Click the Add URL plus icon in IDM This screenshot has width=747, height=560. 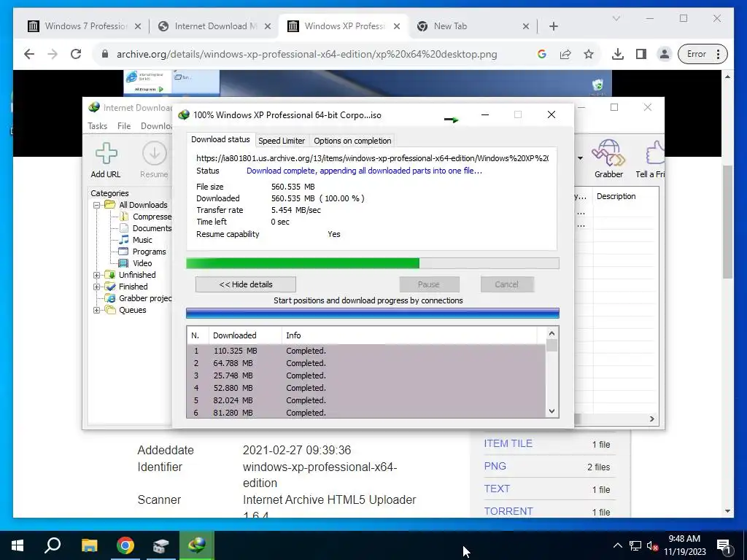tap(106, 153)
